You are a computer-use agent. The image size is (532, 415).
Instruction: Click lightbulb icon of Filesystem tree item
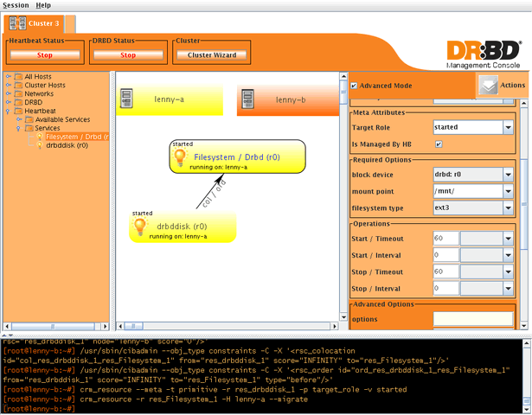(40, 137)
